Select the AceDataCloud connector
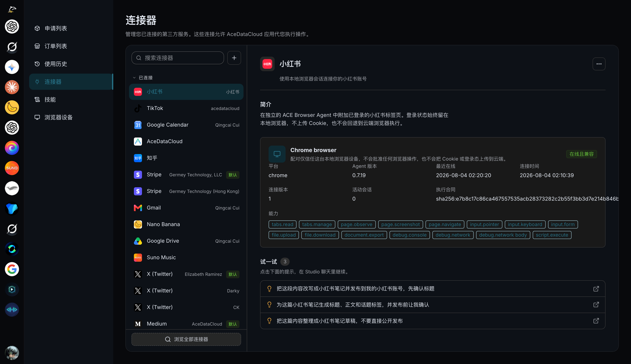The image size is (631, 364). [186, 142]
